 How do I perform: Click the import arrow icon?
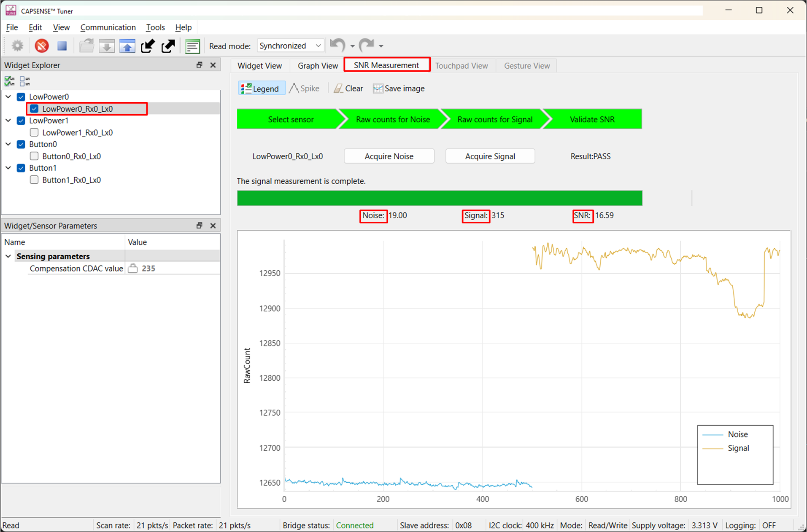[148, 46]
